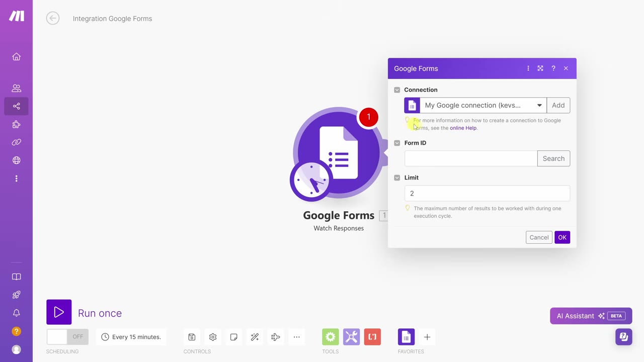Toggle the Connection field checkbox

tap(397, 90)
